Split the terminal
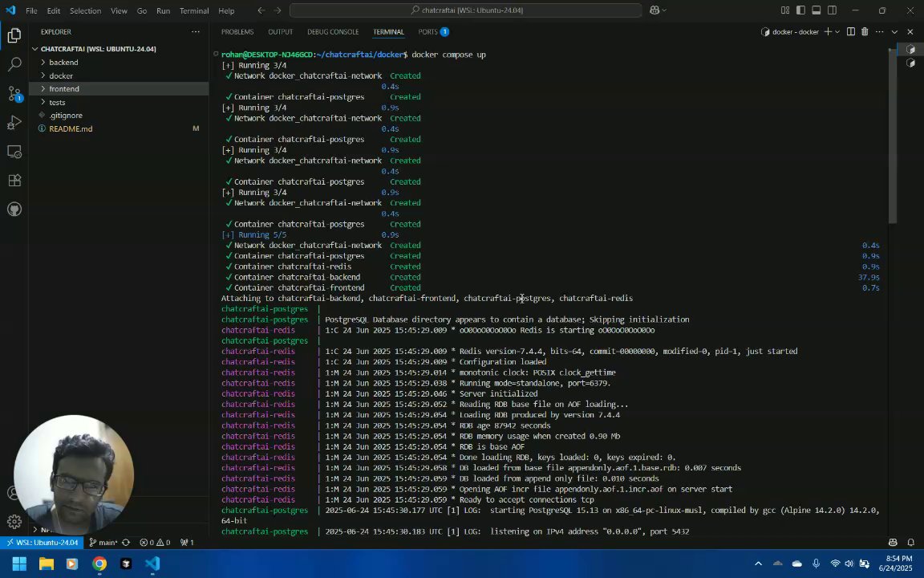924x578 pixels. point(851,32)
